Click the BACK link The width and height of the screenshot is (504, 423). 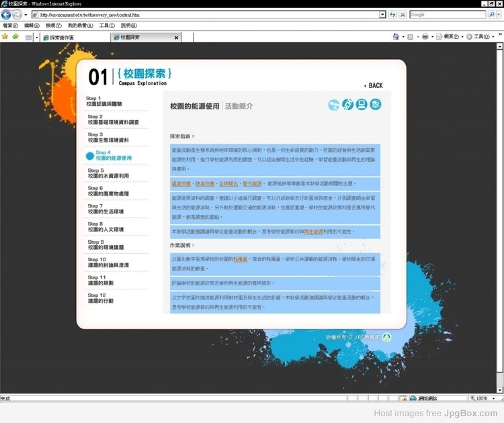374,85
